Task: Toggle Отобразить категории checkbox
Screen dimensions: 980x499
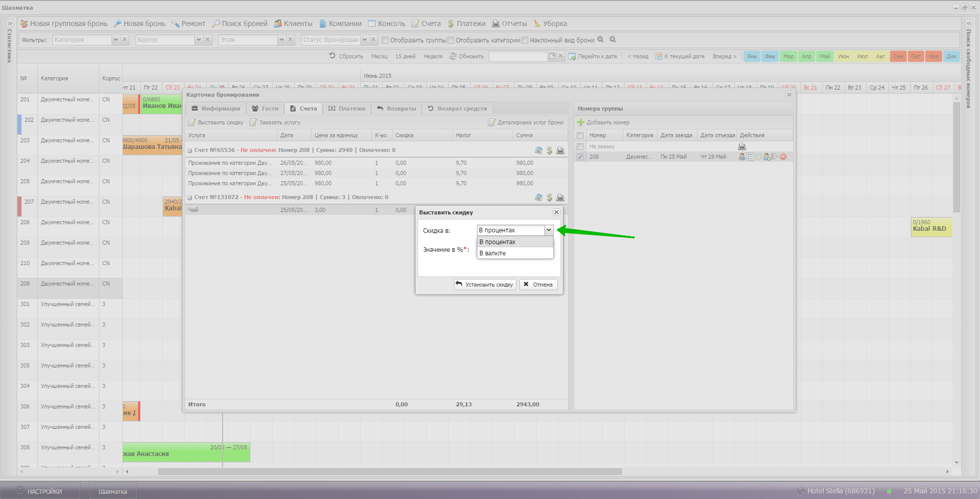Action: point(451,40)
